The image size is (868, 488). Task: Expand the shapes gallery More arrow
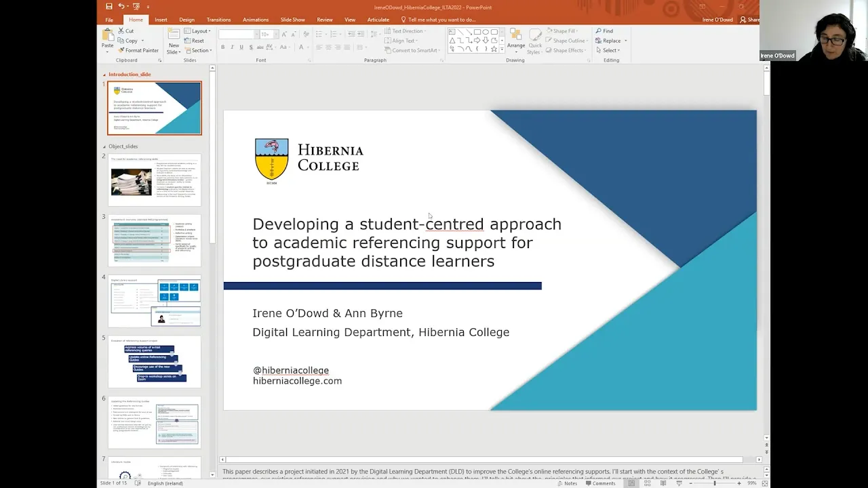click(502, 49)
